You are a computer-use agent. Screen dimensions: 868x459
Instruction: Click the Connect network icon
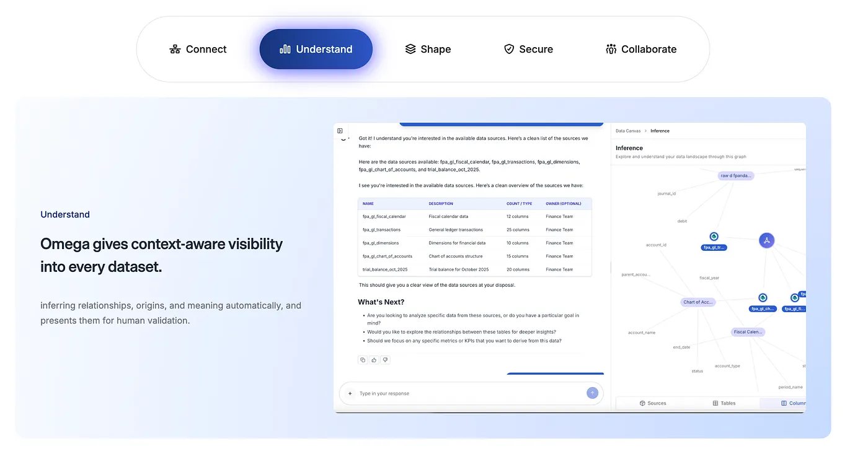point(175,50)
